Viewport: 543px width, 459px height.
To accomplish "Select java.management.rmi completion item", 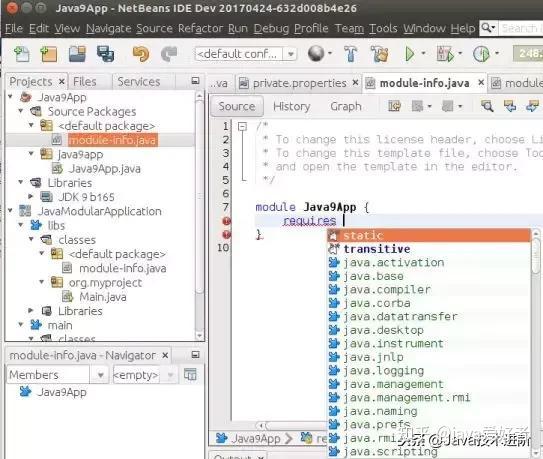I will pyautogui.click(x=429, y=397).
